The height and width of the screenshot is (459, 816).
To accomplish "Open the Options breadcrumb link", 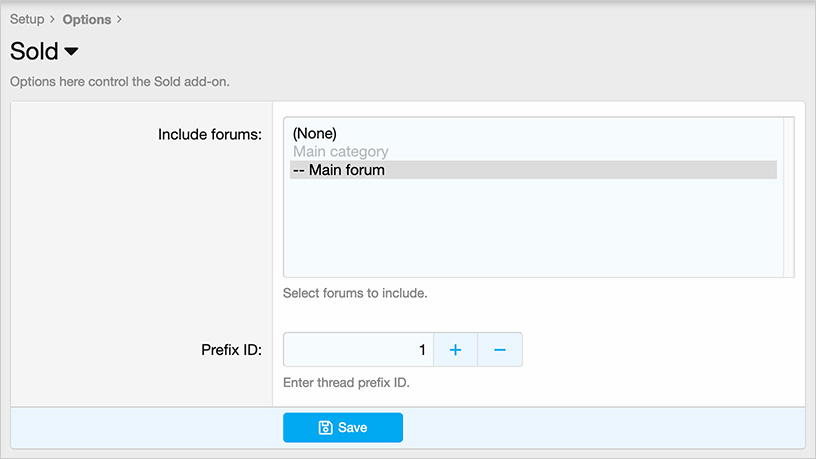I will pyautogui.click(x=86, y=19).
